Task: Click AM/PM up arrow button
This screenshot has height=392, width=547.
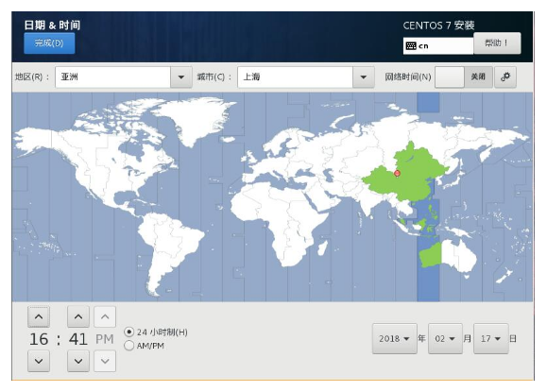Action: (105, 317)
